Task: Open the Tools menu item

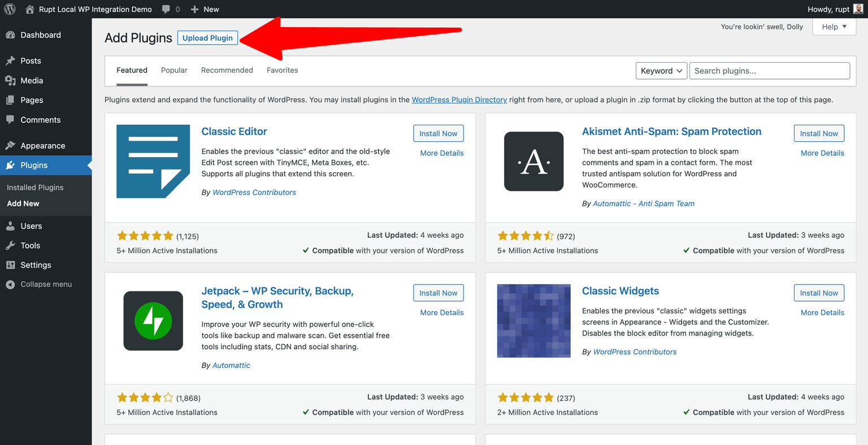Action: tap(46, 245)
